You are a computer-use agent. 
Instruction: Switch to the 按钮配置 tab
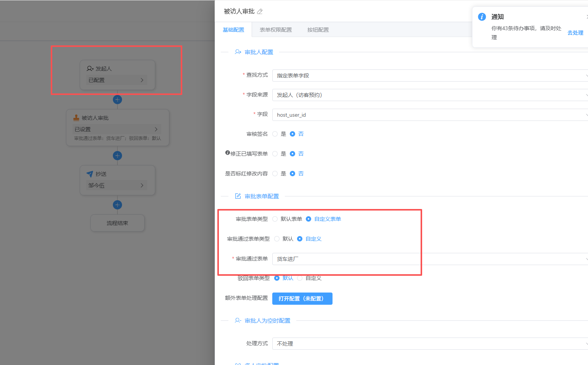pos(318,30)
